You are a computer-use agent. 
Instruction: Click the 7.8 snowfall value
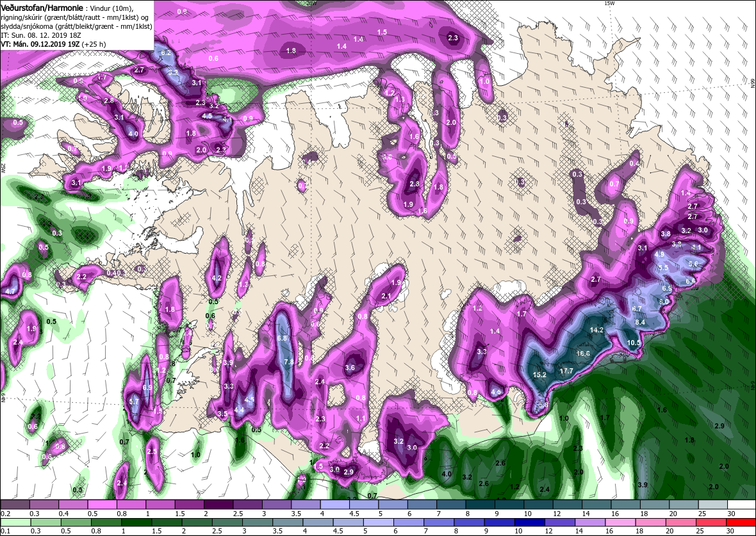pos(289,362)
